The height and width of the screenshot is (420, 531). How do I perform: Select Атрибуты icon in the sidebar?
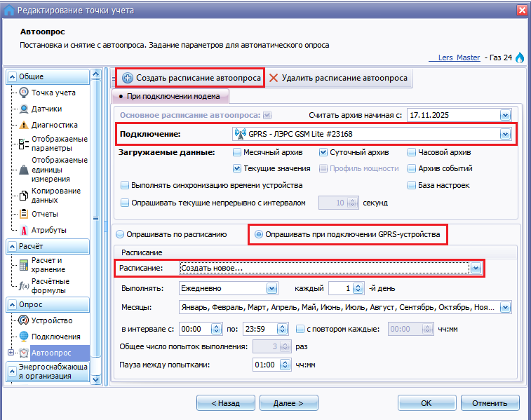tap(25, 230)
